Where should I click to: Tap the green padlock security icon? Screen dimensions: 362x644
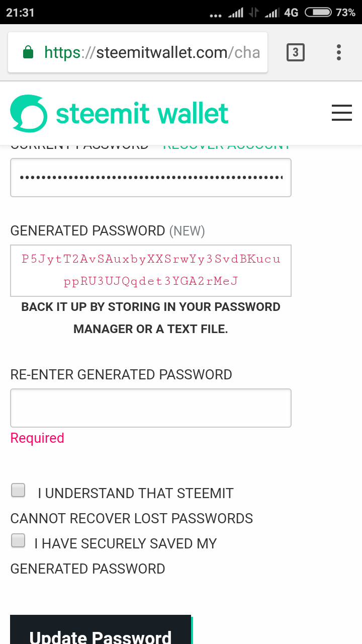pyautogui.click(x=28, y=52)
